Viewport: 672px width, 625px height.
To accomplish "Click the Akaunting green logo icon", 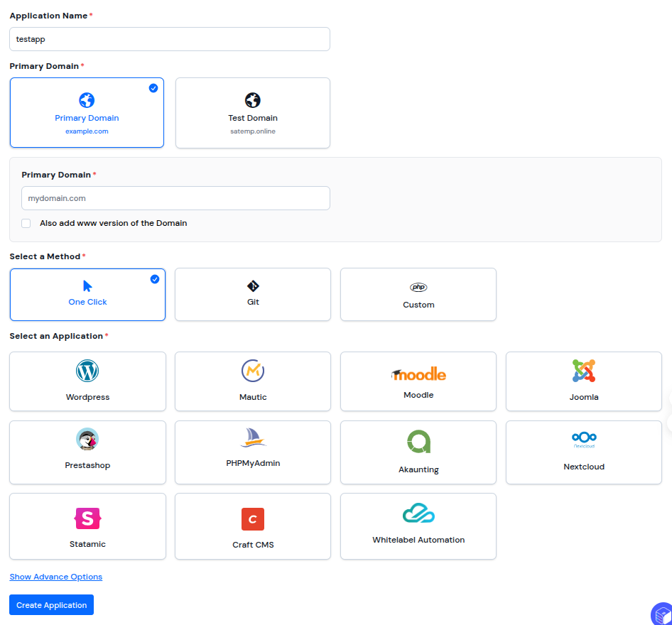I will pyautogui.click(x=418, y=442).
